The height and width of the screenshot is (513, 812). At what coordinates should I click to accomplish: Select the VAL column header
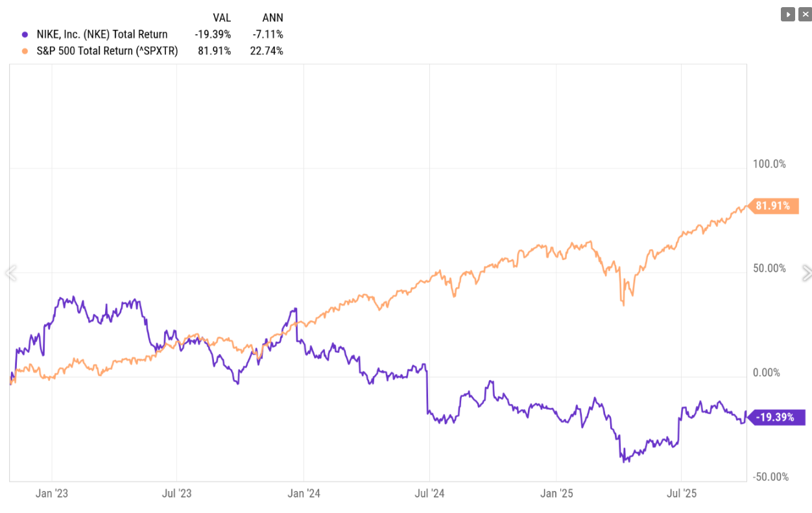click(221, 18)
